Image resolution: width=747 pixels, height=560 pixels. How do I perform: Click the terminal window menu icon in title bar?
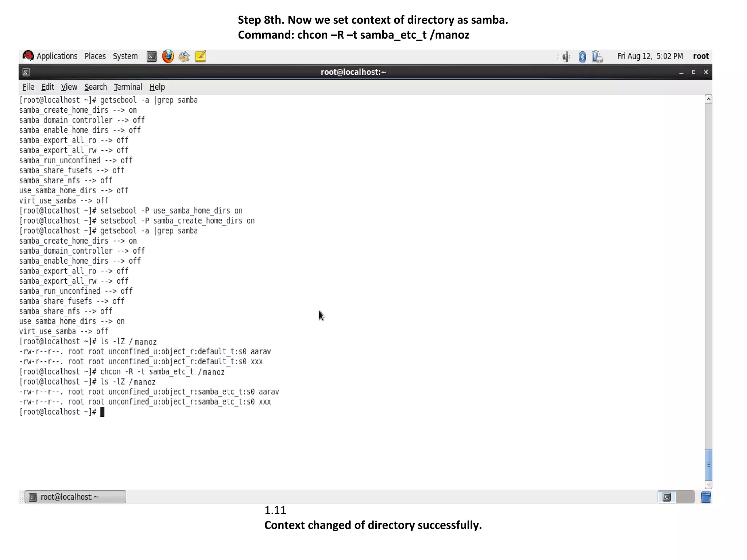pos(26,72)
